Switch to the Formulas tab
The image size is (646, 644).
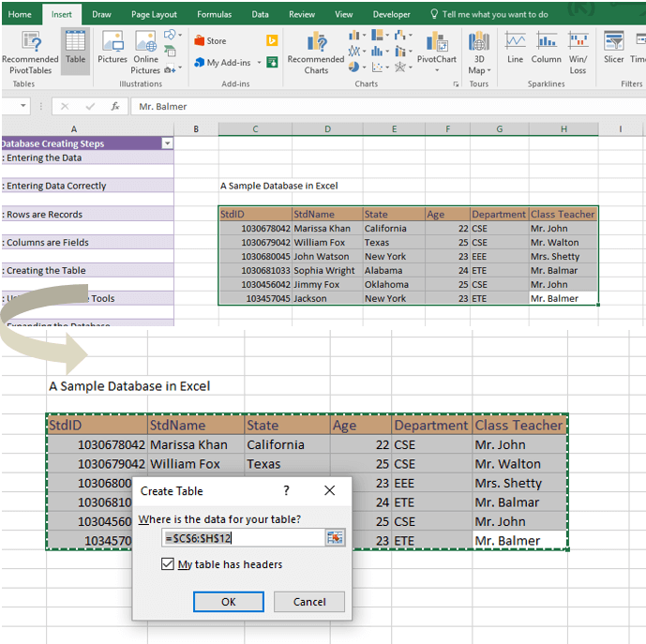(x=215, y=15)
